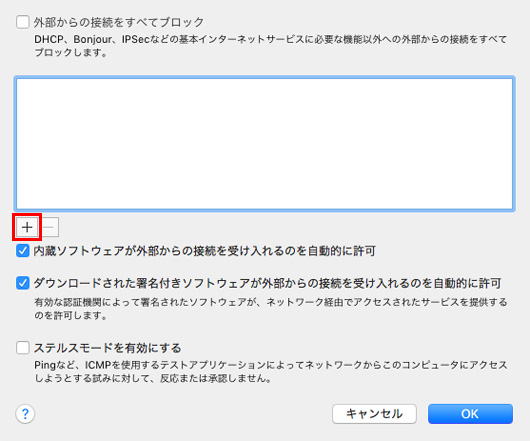
Task: Click the のを許可します。 text line
Action: point(71,315)
